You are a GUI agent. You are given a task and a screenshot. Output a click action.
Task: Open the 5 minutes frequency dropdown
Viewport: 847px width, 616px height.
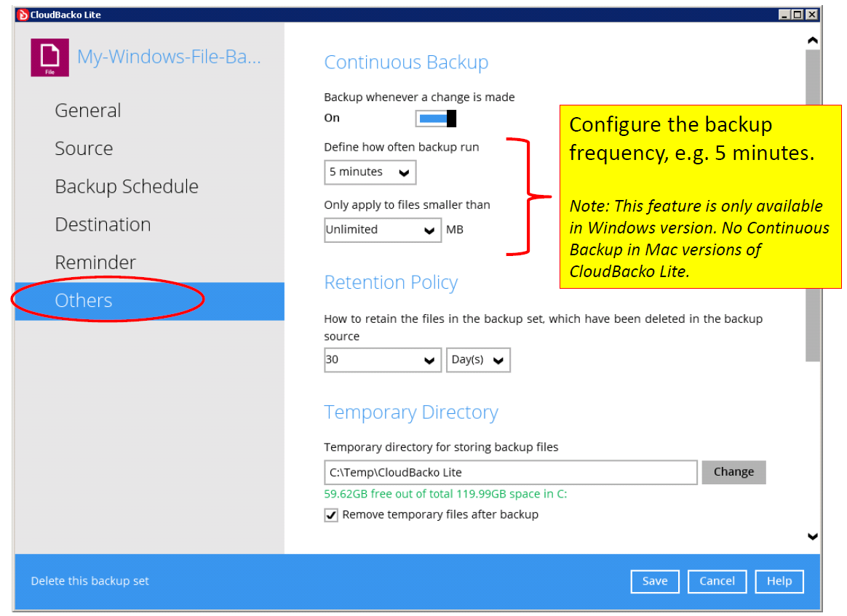coord(370,172)
